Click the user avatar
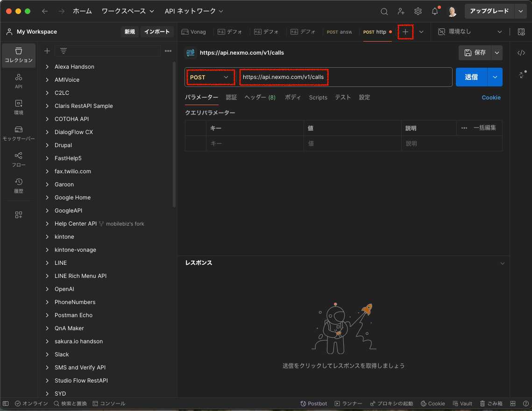The height and width of the screenshot is (411, 532). coord(452,12)
